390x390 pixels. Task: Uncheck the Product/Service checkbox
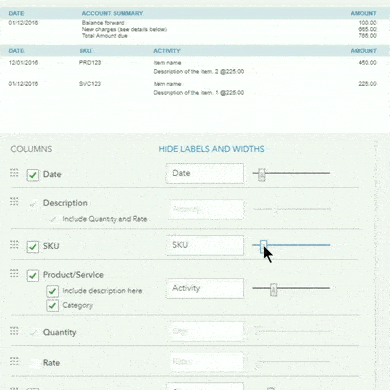click(x=33, y=275)
